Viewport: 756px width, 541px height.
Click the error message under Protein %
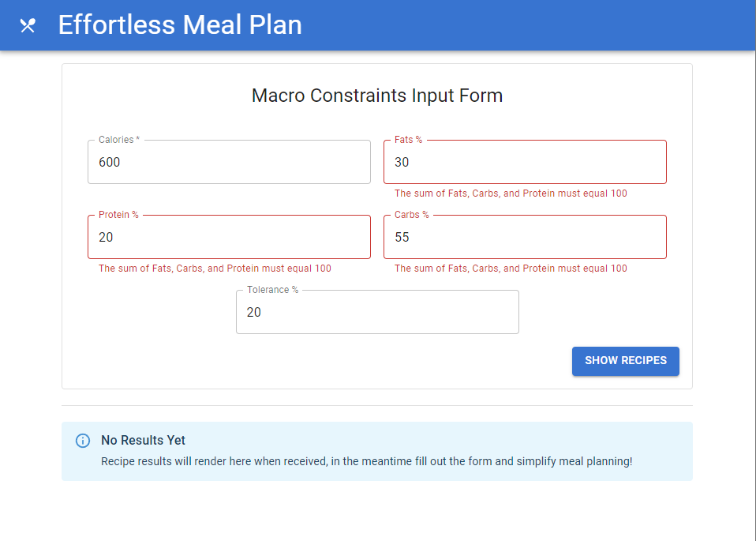coord(215,269)
